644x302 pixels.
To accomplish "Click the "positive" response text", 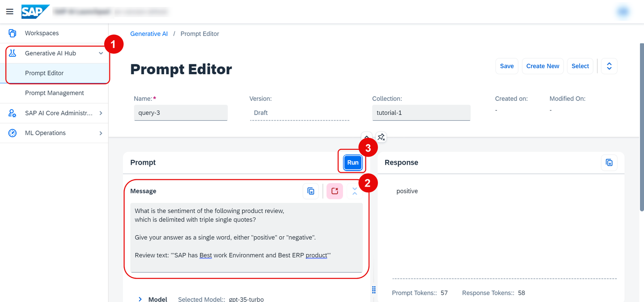I will coord(407,191).
